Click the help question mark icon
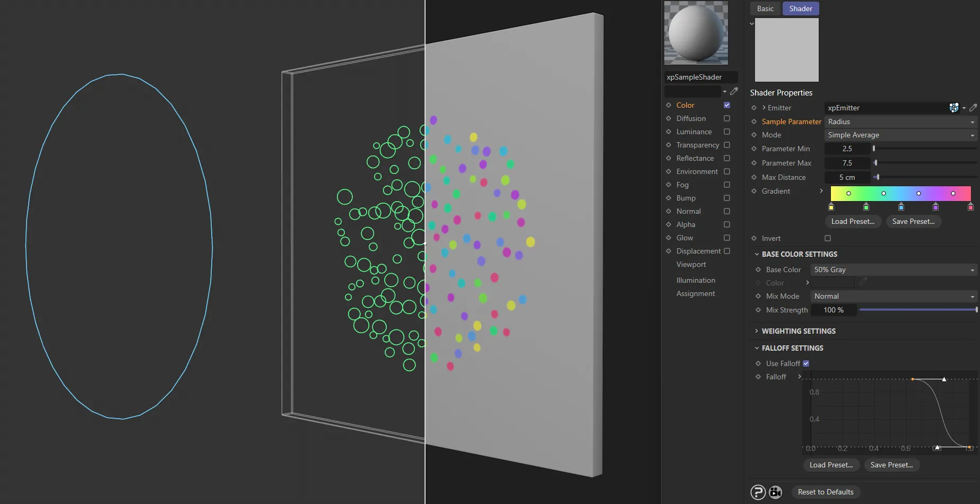The height and width of the screenshot is (504, 980). click(759, 492)
